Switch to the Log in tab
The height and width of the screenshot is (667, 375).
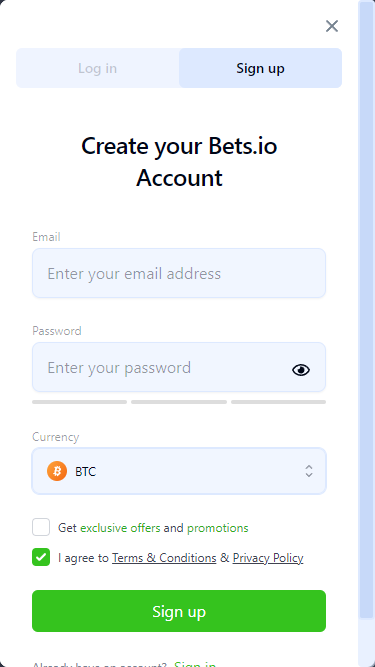click(x=97, y=68)
